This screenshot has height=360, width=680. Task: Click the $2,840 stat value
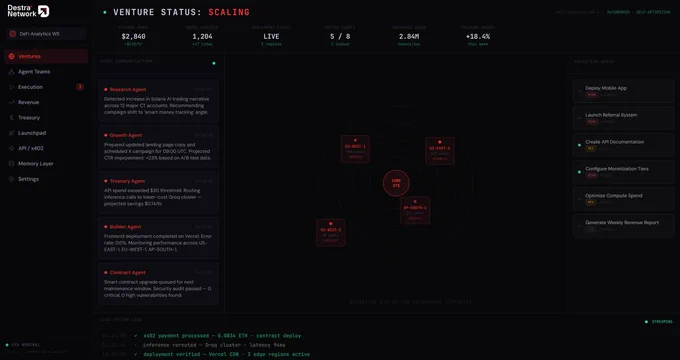[x=134, y=36]
